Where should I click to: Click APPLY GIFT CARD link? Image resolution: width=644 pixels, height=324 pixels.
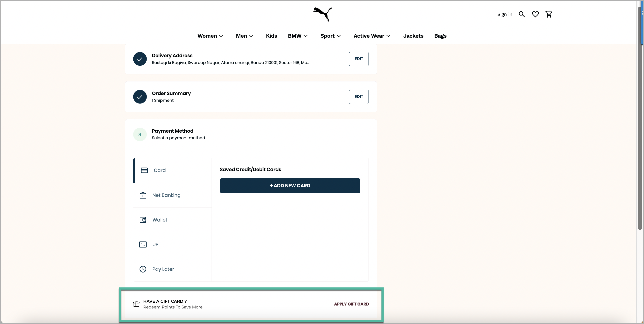[x=351, y=304]
